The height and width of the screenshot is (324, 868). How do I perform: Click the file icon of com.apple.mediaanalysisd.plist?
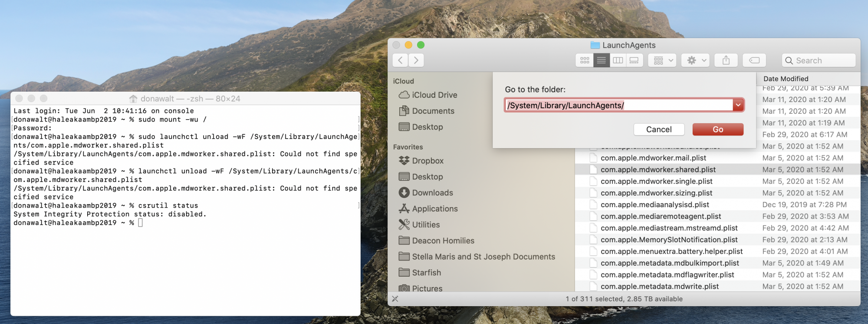pyautogui.click(x=593, y=205)
